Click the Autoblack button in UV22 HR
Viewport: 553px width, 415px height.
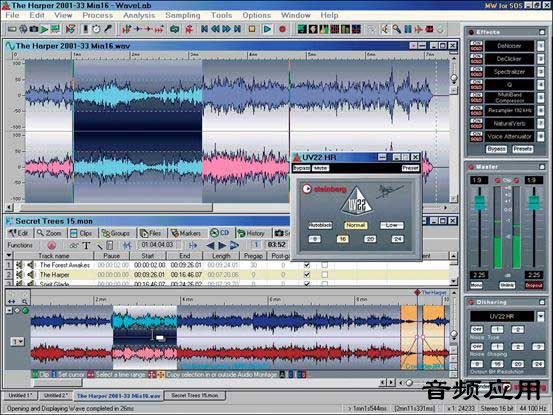[320, 225]
